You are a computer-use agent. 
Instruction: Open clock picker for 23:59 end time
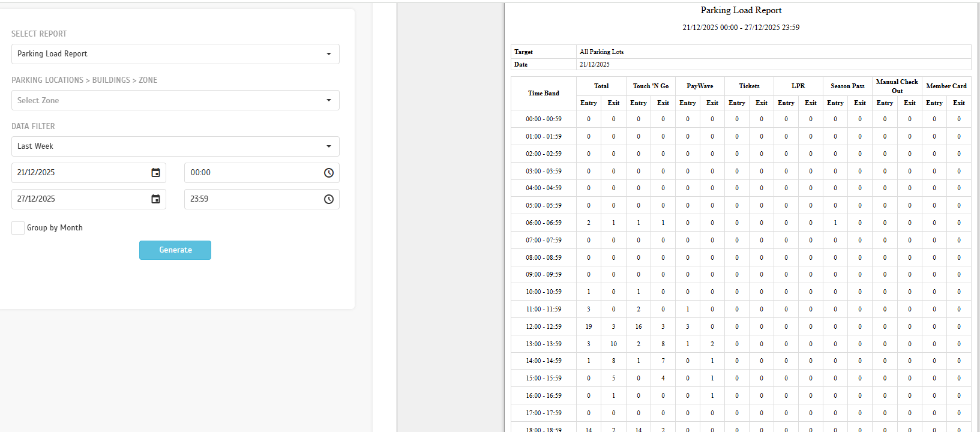328,199
